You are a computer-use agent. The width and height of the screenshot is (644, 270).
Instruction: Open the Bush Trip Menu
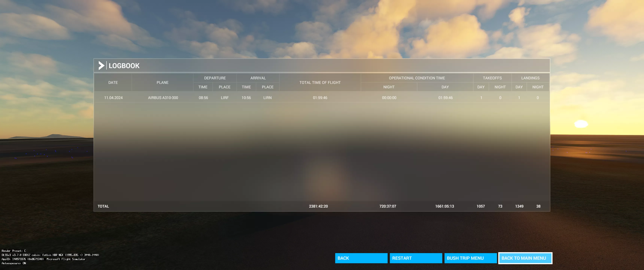pos(470,258)
